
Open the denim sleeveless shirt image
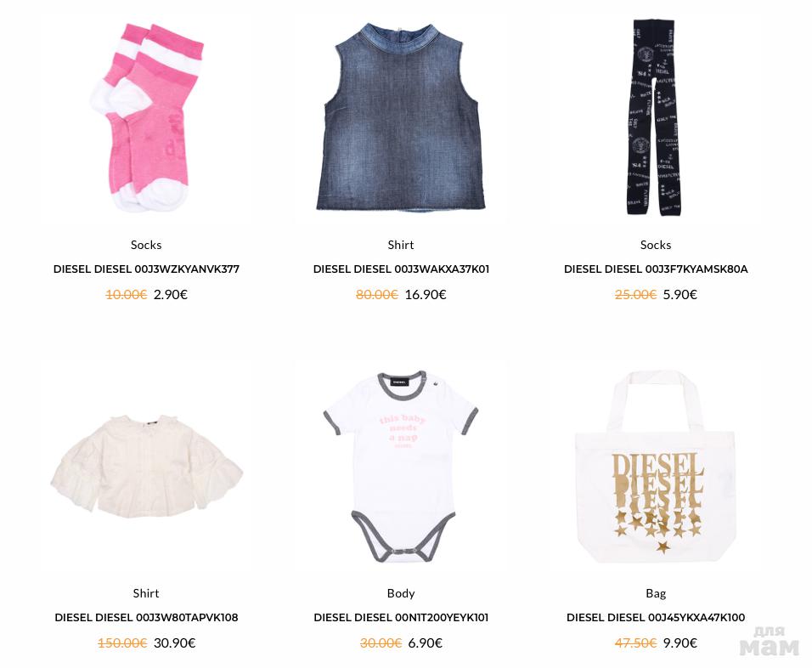point(400,116)
